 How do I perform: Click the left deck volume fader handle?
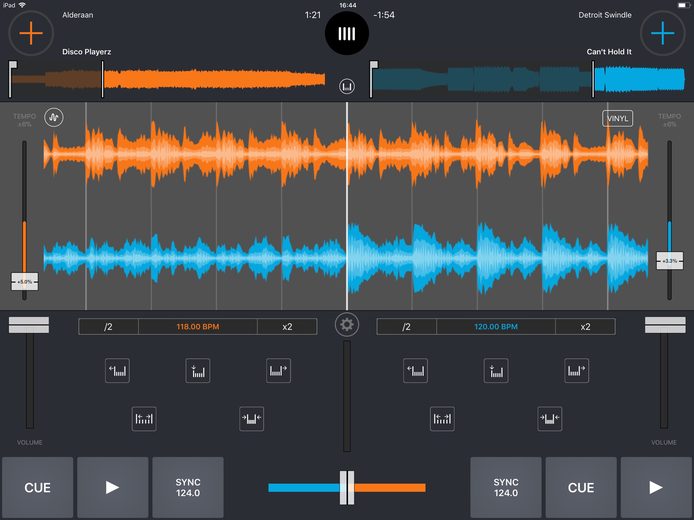pos(29,325)
